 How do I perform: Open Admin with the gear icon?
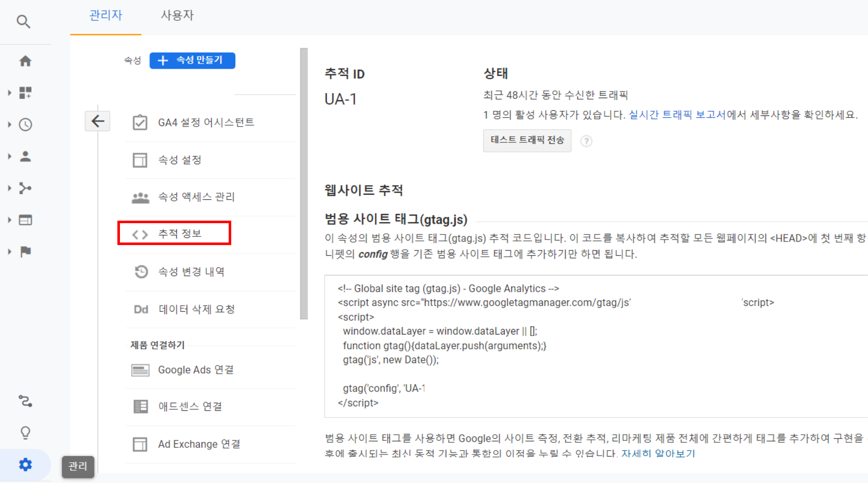(x=25, y=464)
